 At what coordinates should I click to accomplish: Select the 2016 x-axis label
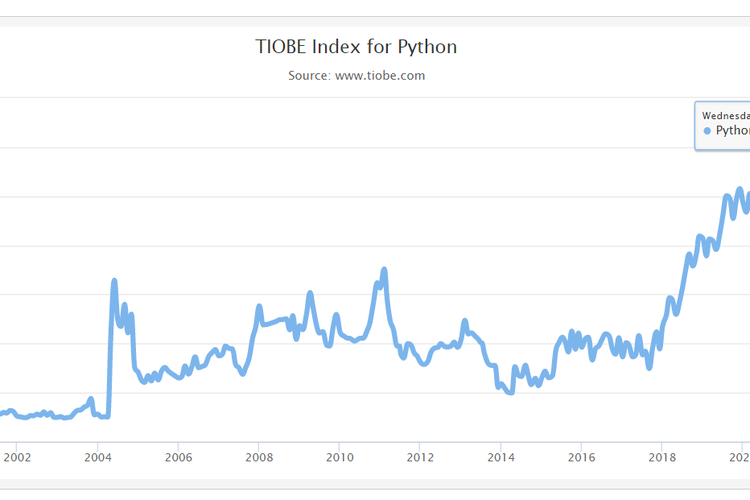[x=581, y=458]
